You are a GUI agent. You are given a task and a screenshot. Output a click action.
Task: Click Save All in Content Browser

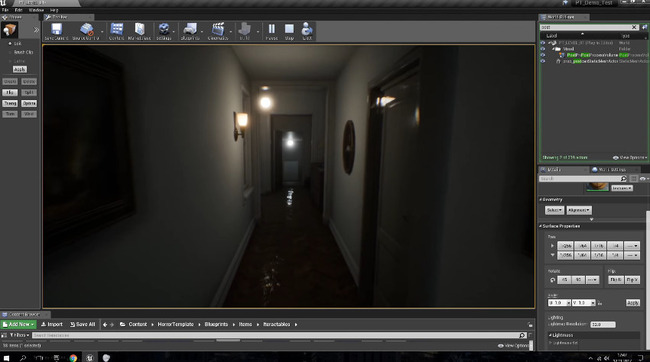[82, 324]
